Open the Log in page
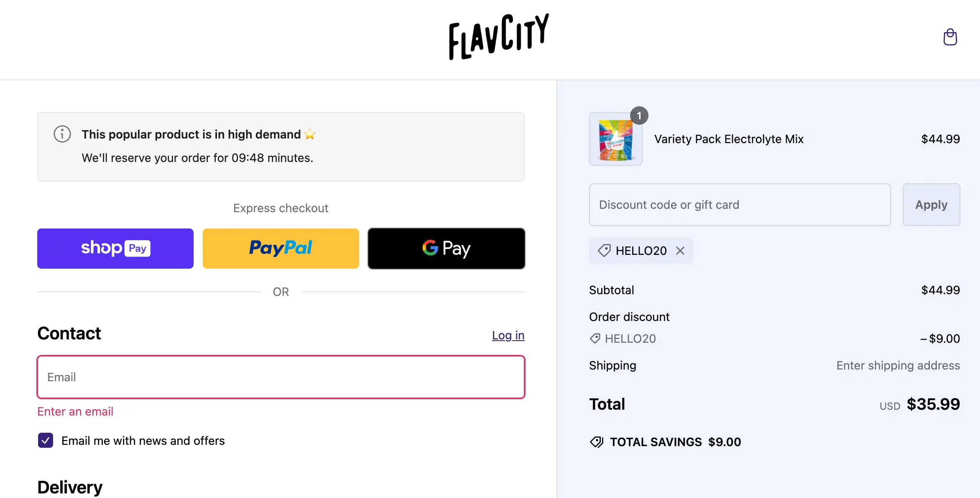This screenshot has height=498, width=980. pyautogui.click(x=508, y=335)
